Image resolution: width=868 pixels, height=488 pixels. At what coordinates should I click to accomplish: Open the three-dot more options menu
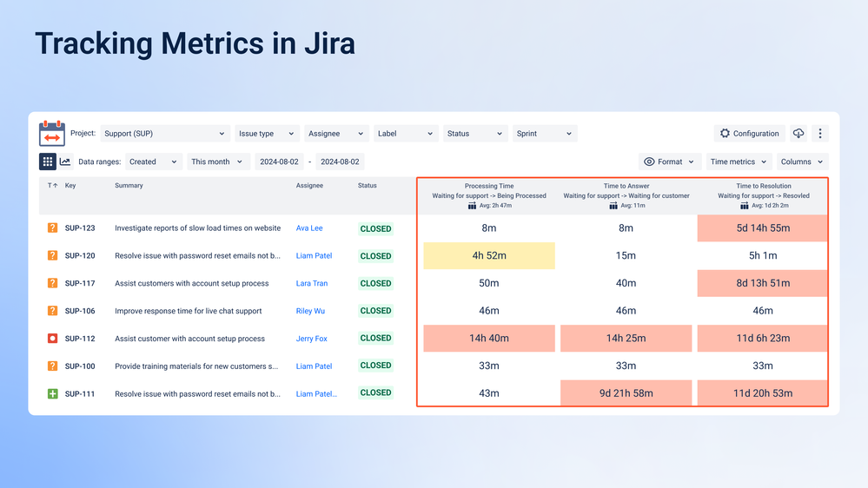pos(820,134)
